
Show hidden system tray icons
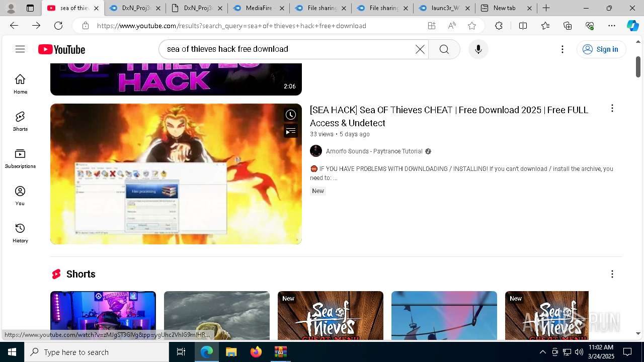(542, 352)
